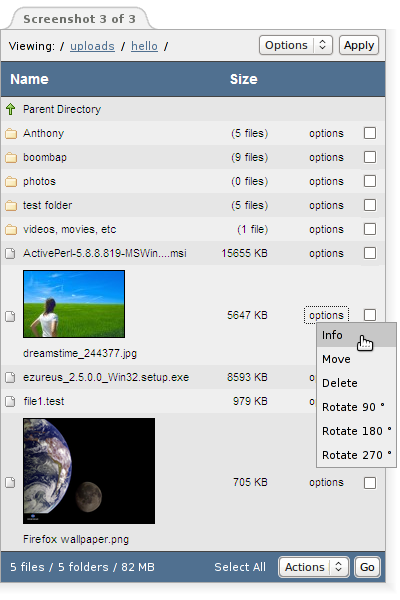Sort by the Name column header

29,79
